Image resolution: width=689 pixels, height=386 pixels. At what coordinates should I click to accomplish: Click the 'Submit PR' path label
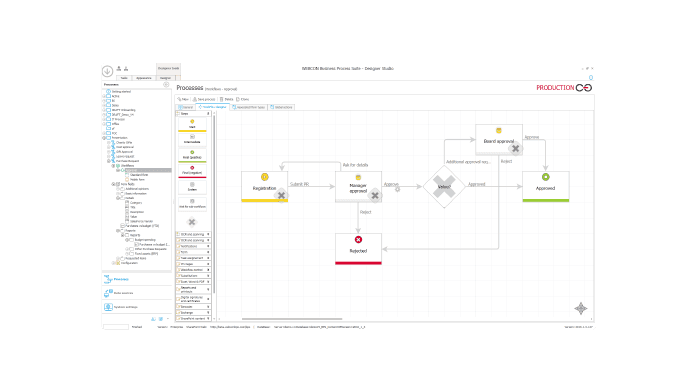coord(299,184)
